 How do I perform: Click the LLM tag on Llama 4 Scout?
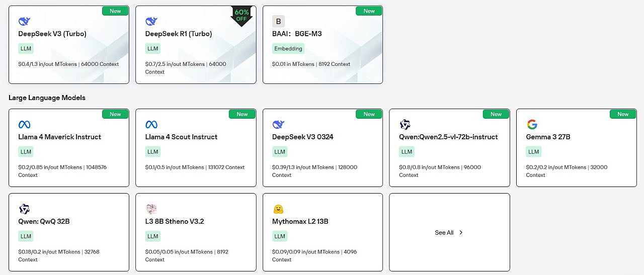point(153,152)
